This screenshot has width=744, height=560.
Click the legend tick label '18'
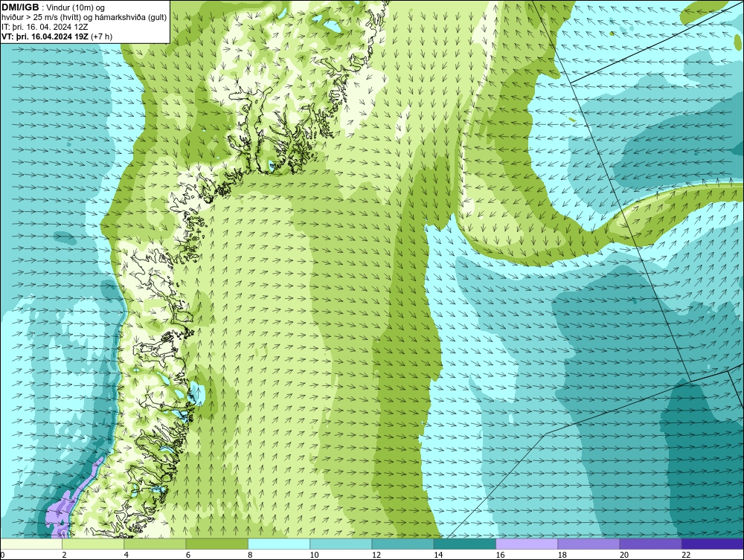coord(562,555)
